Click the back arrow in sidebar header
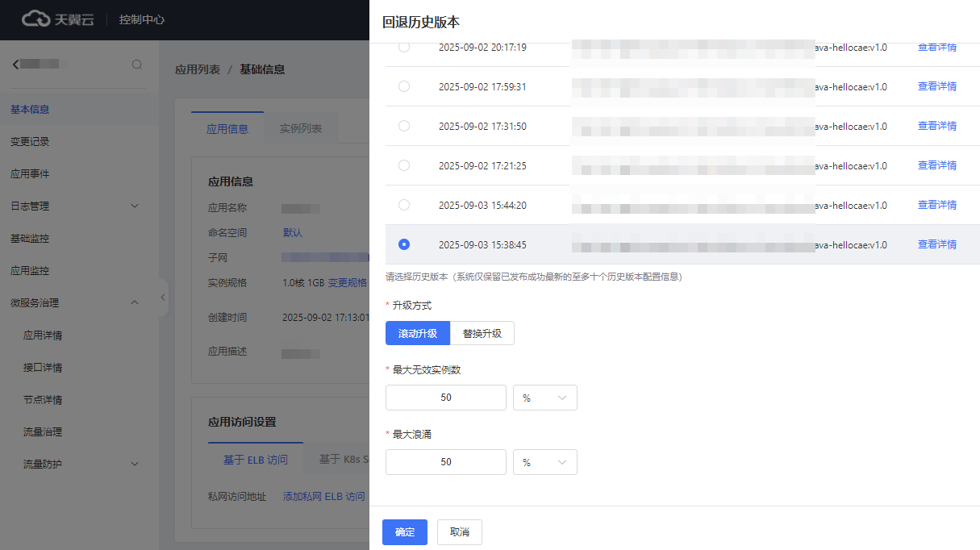The image size is (980, 550). (x=15, y=65)
